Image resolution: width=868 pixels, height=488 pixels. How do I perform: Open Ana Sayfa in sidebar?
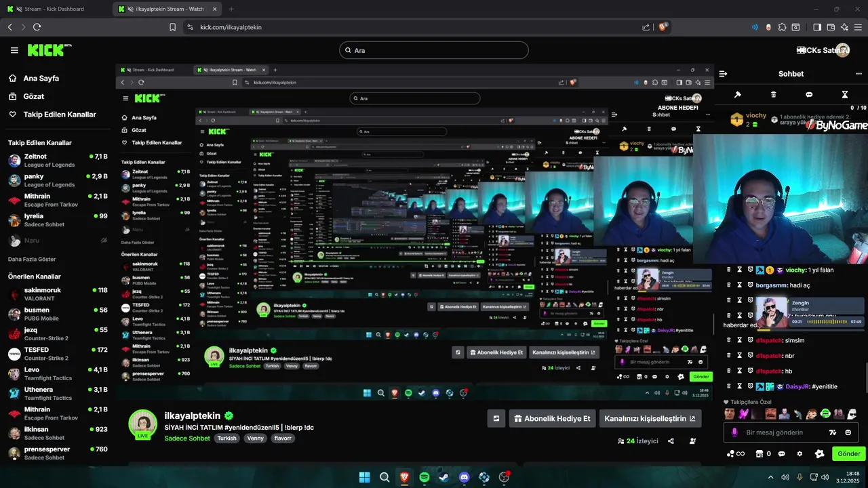coord(34,78)
